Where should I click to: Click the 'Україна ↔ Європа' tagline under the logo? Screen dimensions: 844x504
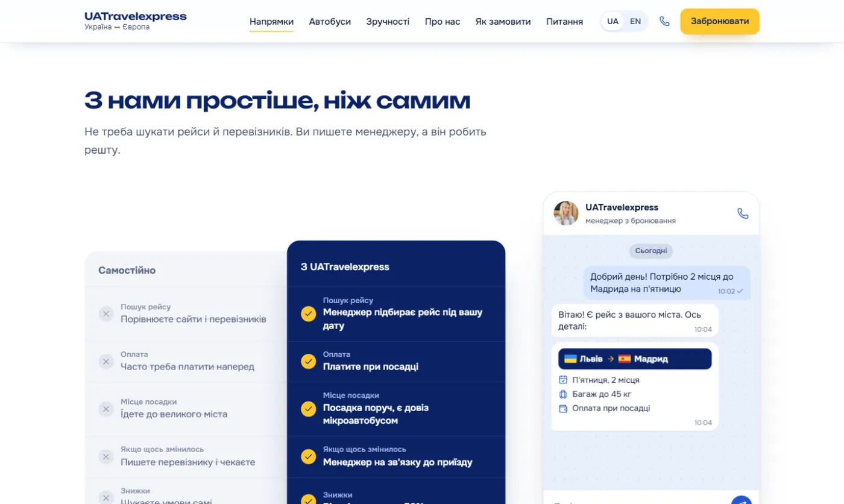click(117, 27)
